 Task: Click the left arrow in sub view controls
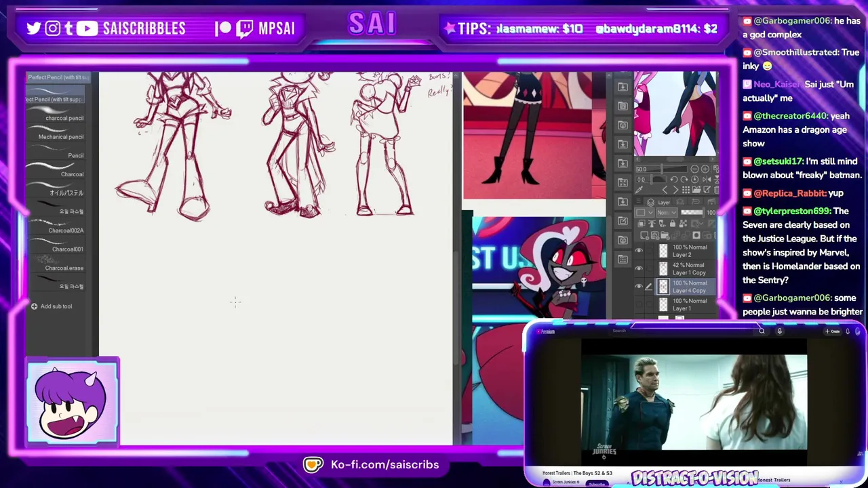(x=665, y=190)
